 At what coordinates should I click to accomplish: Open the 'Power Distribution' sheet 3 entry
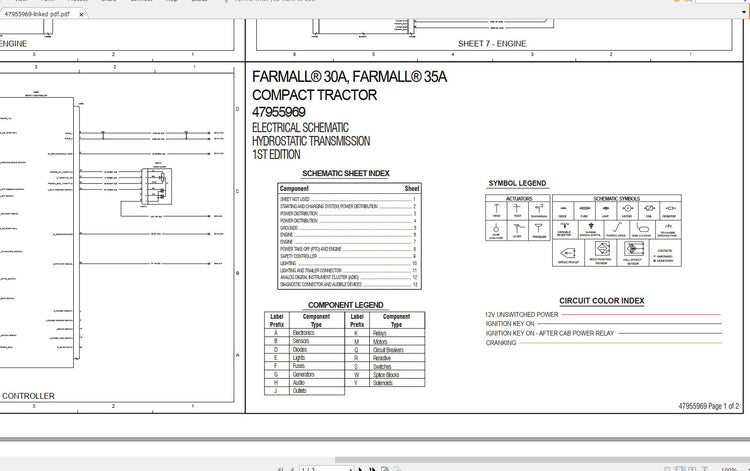pos(348,214)
